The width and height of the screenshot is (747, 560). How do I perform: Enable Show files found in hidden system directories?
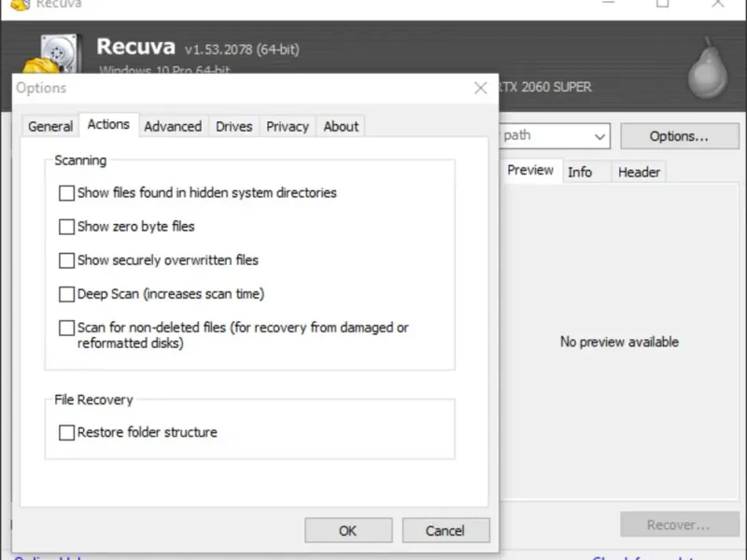click(x=66, y=193)
